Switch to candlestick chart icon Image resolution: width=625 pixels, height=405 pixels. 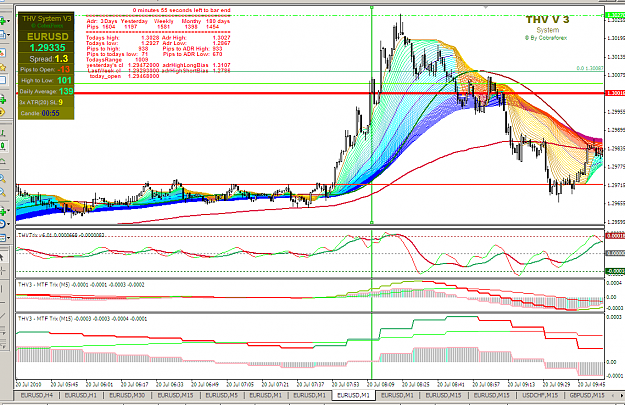2,147
